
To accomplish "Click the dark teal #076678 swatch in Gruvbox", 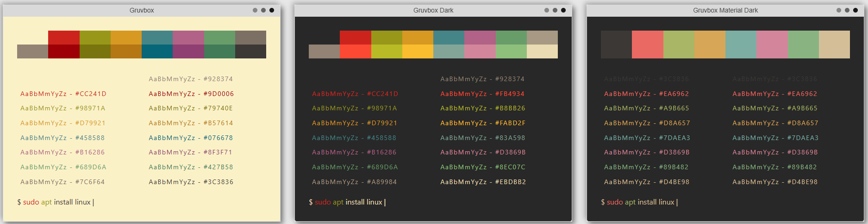I will point(157,51).
